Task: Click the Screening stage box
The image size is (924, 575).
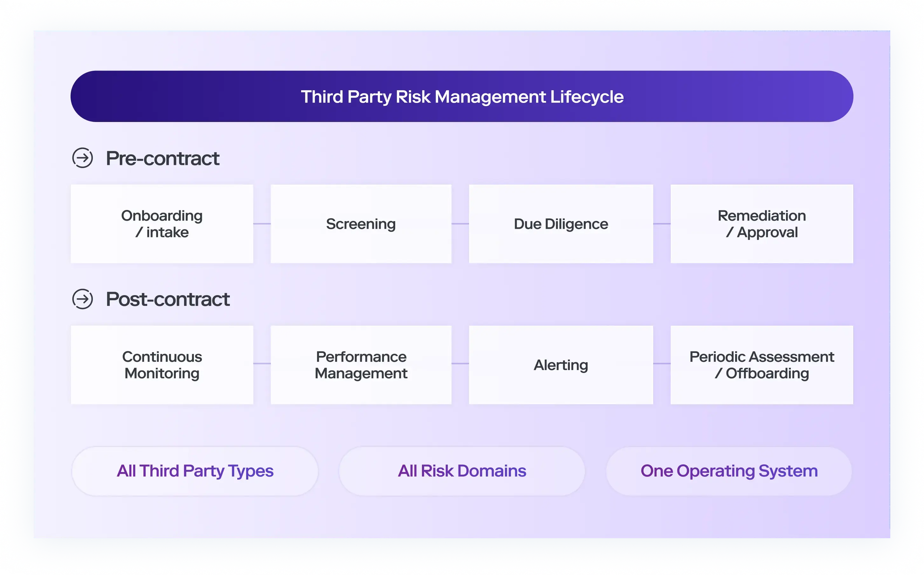Action: (x=361, y=224)
